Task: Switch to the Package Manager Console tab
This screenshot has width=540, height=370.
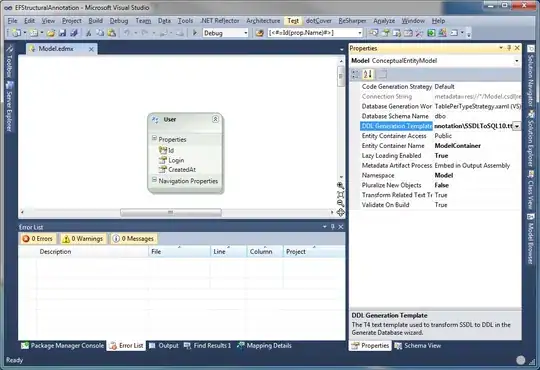Action: (x=62, y=346)
